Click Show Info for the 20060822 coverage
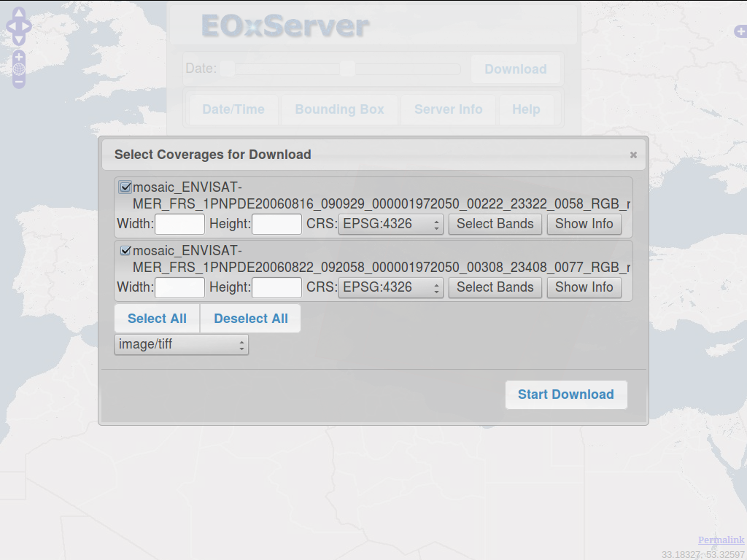 584,287
